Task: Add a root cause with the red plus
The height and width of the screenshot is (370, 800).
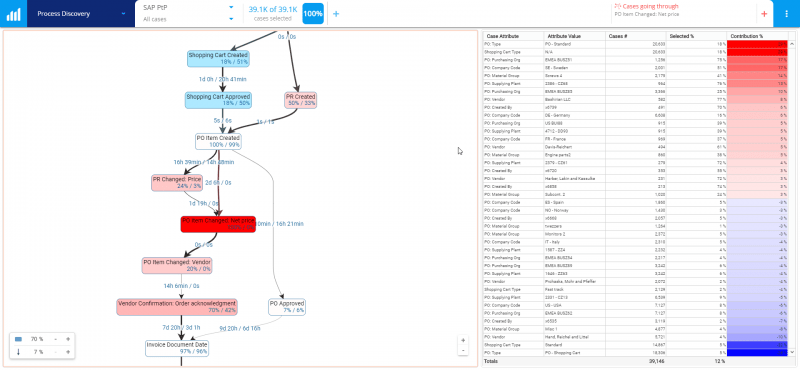Action: click(764, 14)
